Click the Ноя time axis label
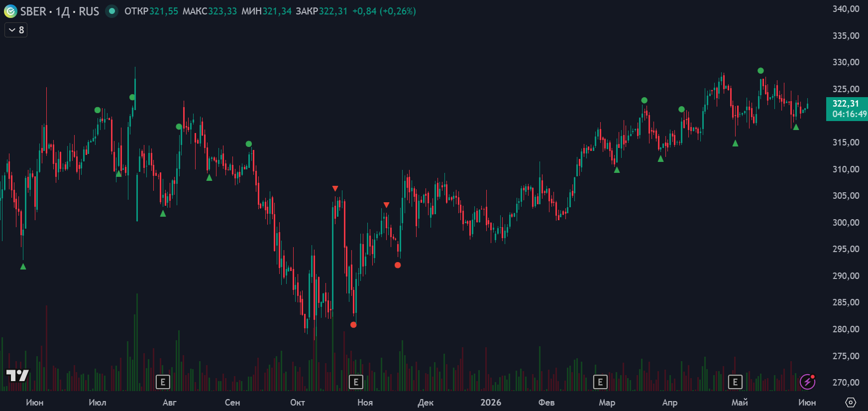The image size is (868, 411). 365,403
